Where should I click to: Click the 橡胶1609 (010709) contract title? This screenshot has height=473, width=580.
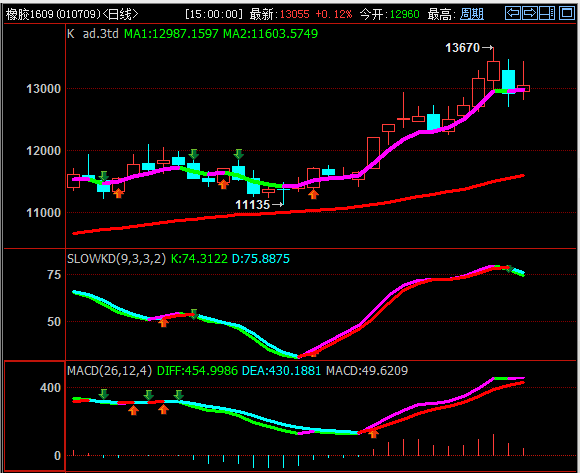coord(72,14)
